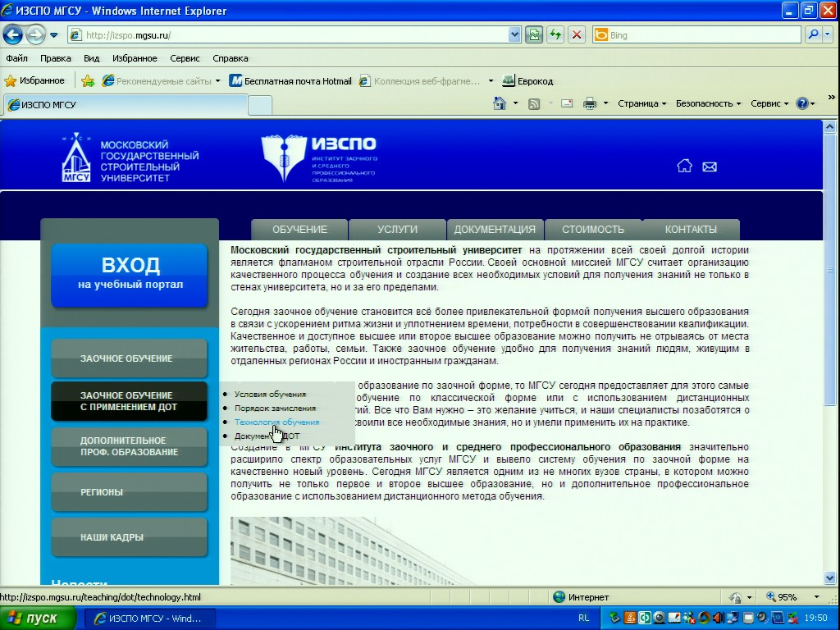Open the УСЛУГИ site tab
Viewport: 840px width, 630px height.
[397, 230]
